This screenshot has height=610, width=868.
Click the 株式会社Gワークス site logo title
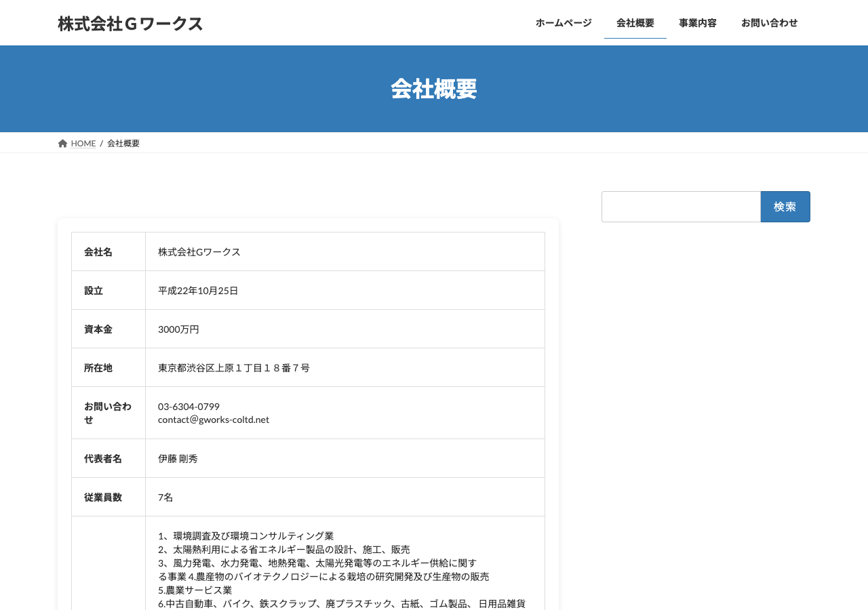pyautogui.click(x=130, y=24)
